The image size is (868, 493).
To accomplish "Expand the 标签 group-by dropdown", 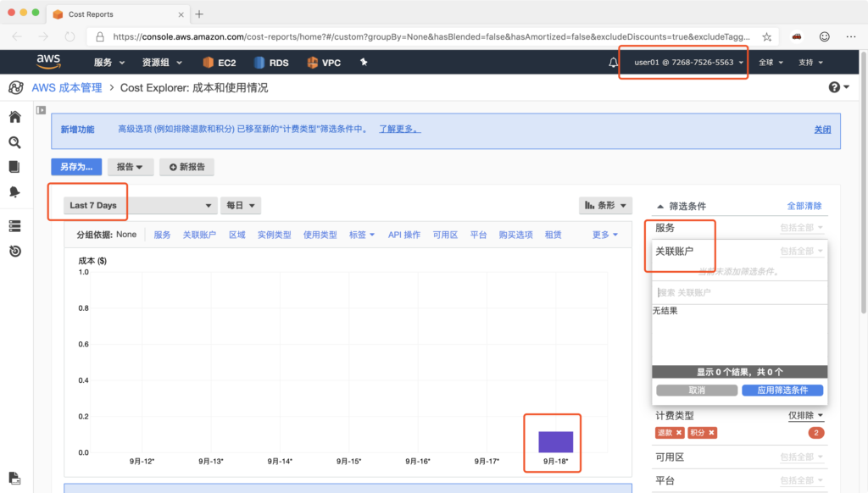I will pyautogui.click(x=361, y=235).
